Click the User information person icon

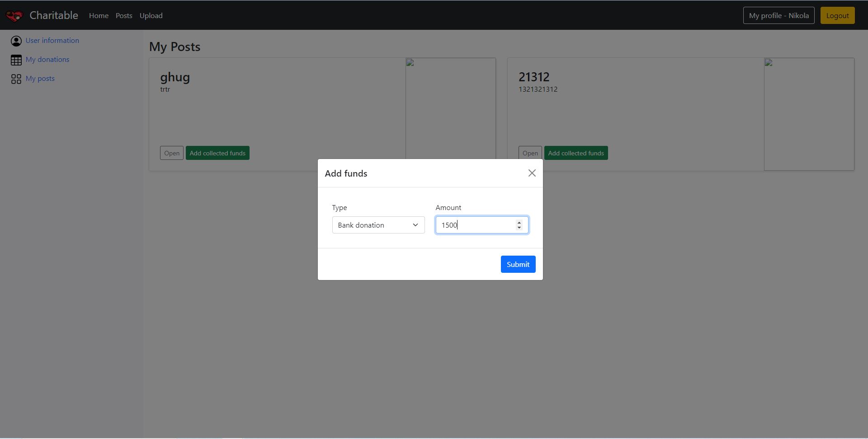(x=16, y=41)
